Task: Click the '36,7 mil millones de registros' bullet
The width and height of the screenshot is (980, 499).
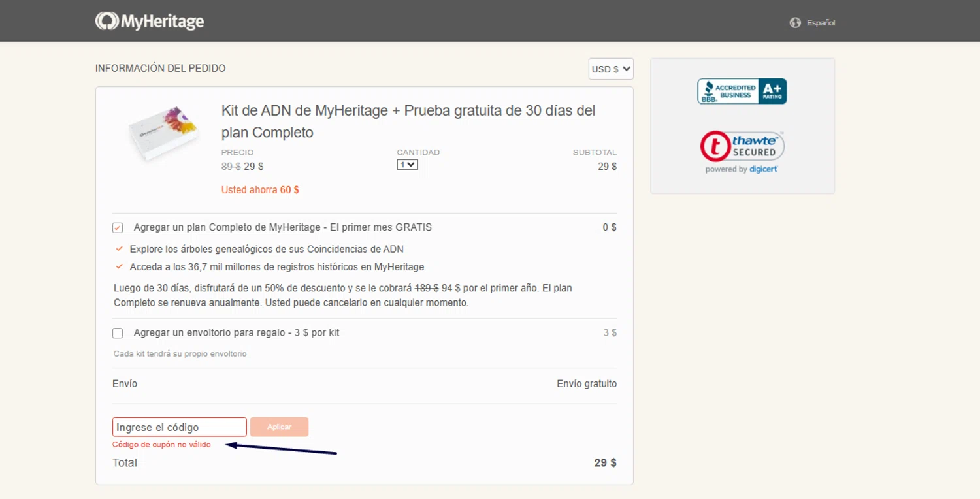Action: pos(277,267)
